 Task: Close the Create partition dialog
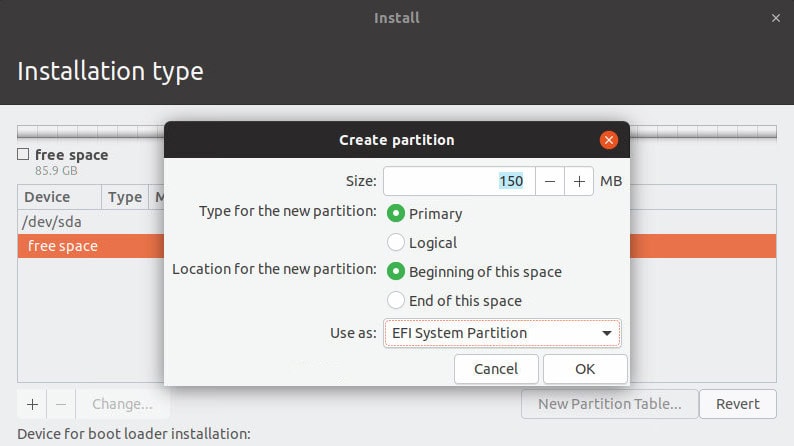click(608, 140)
